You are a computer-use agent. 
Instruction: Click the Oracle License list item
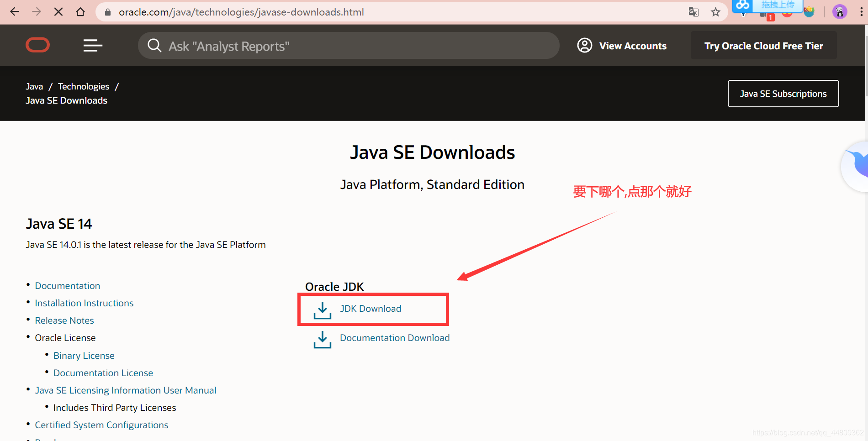[x=65, y=338]
